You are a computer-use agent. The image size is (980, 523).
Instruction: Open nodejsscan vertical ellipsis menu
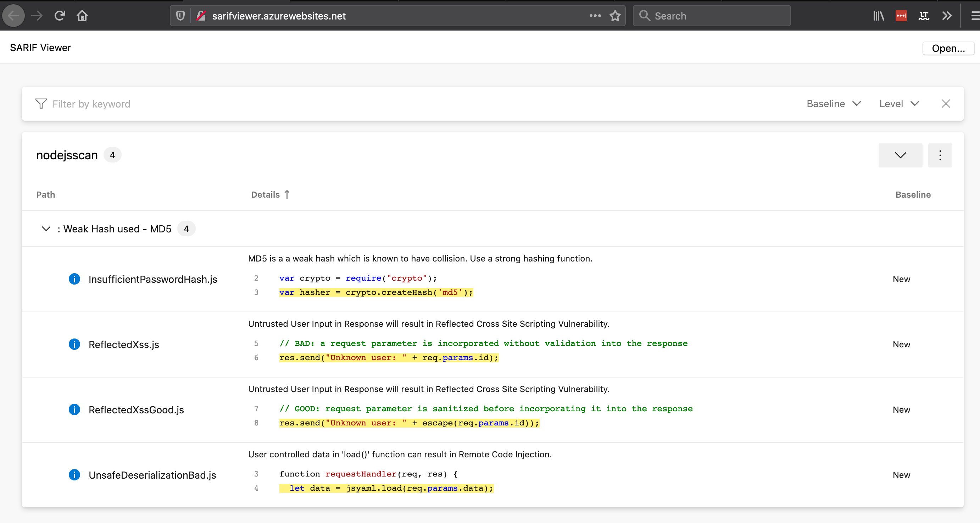[940, 155]
